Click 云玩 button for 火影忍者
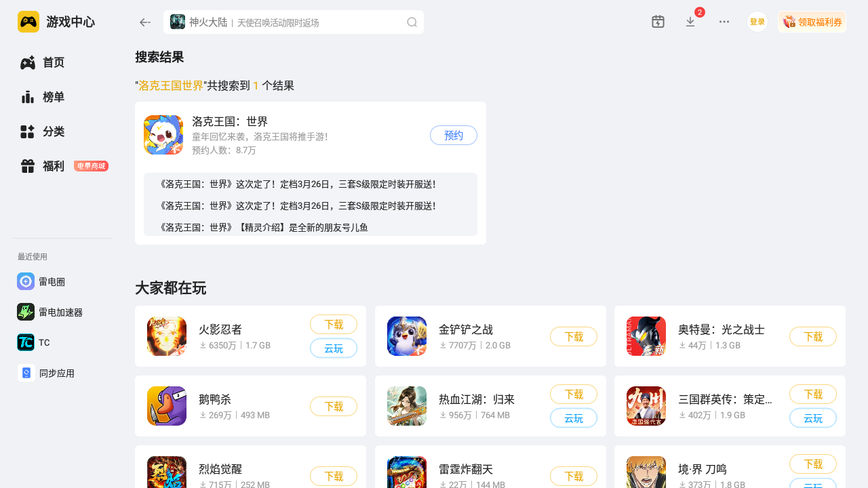This screenshot has height=488, width=868. click(x=334, y=348)
